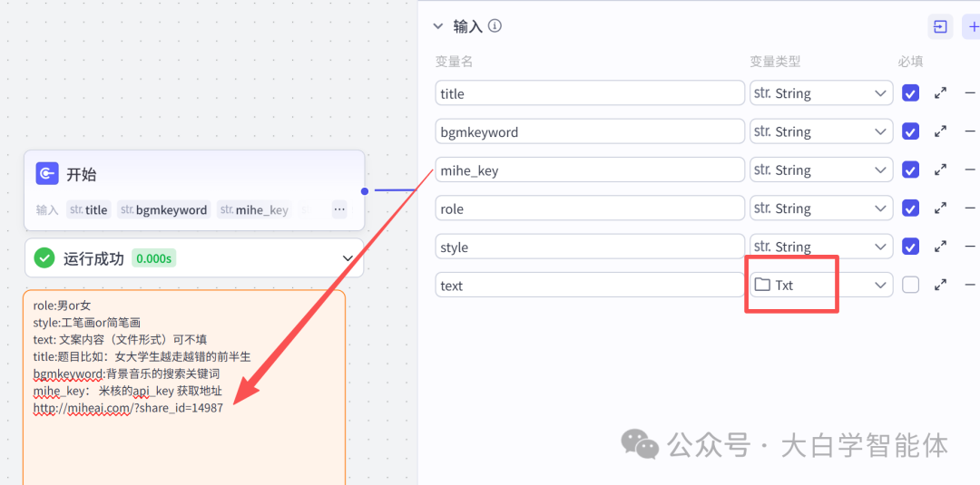Uncheck required for mihe_key variable
Screen dimensions: 980x485
(x=911, y=170)
